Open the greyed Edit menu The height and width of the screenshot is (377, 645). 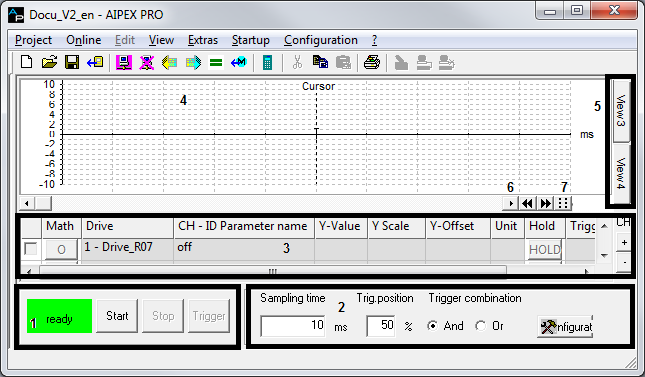(x=125, y=40)
